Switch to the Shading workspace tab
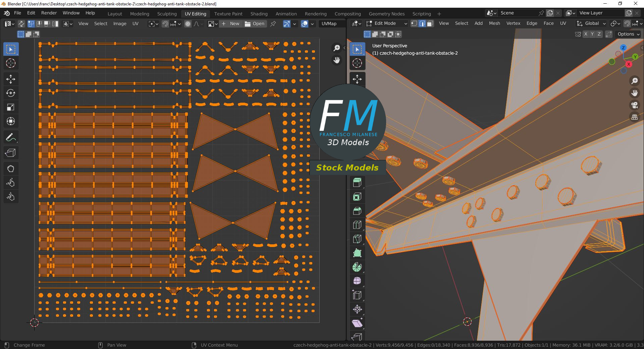The image size is (644, 349). tap(259, 14)
